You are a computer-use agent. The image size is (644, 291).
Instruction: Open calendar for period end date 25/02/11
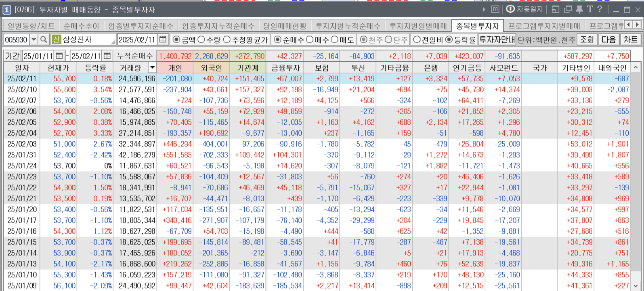107,56
